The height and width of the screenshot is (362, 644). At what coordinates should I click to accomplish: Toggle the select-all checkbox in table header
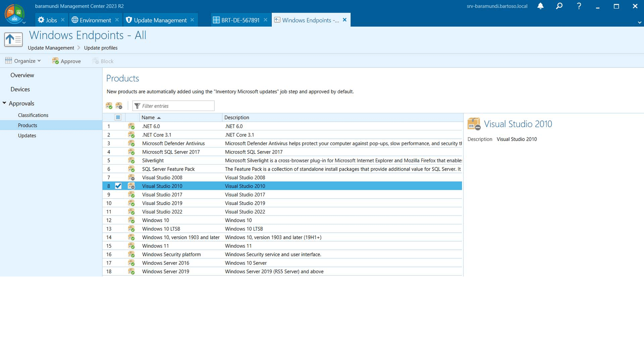coord(118,117)
